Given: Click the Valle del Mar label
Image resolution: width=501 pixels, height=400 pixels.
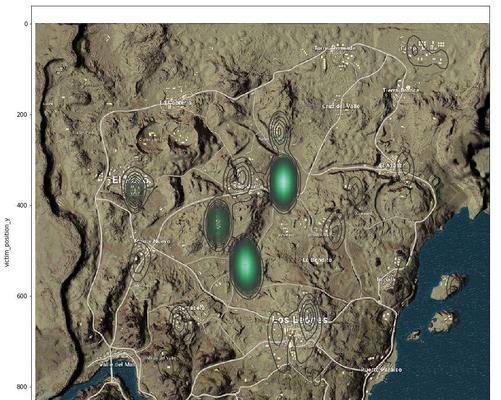Looking at the screenshot, I should [x=118, y=365].
